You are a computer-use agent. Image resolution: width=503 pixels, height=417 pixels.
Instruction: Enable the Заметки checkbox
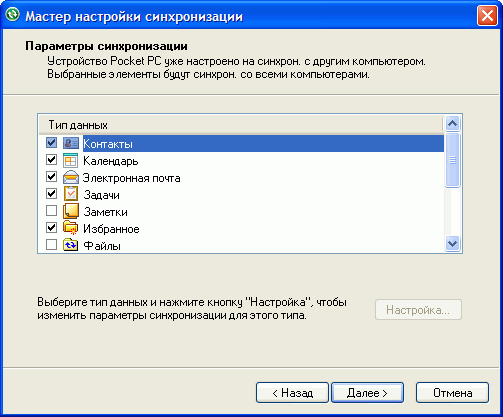(51, 211)
